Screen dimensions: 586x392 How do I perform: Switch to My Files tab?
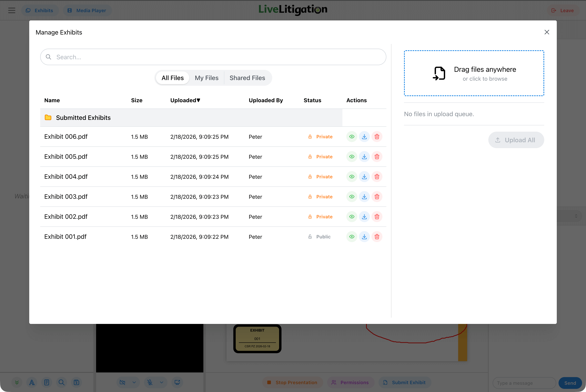[x=206, y=78]
